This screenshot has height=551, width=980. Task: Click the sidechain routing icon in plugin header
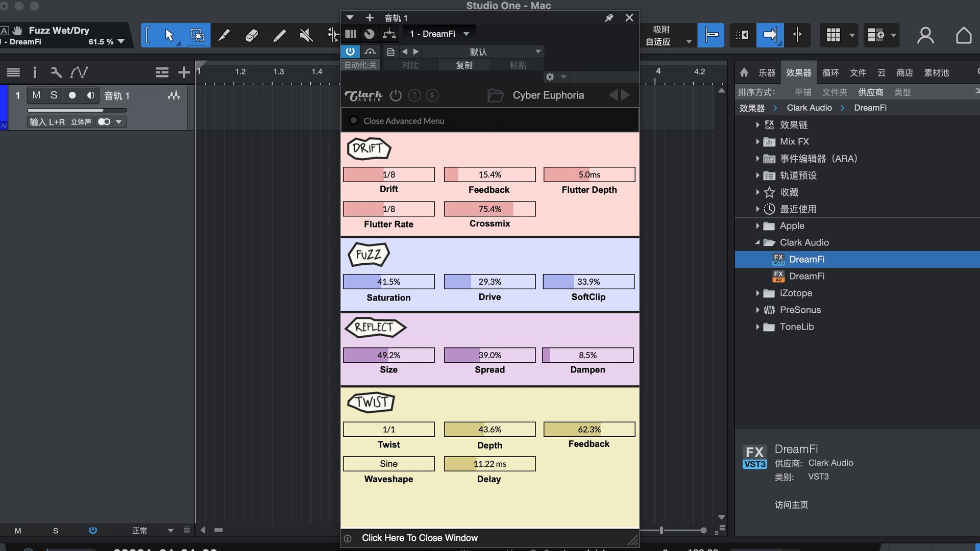(x=389, y=34)
